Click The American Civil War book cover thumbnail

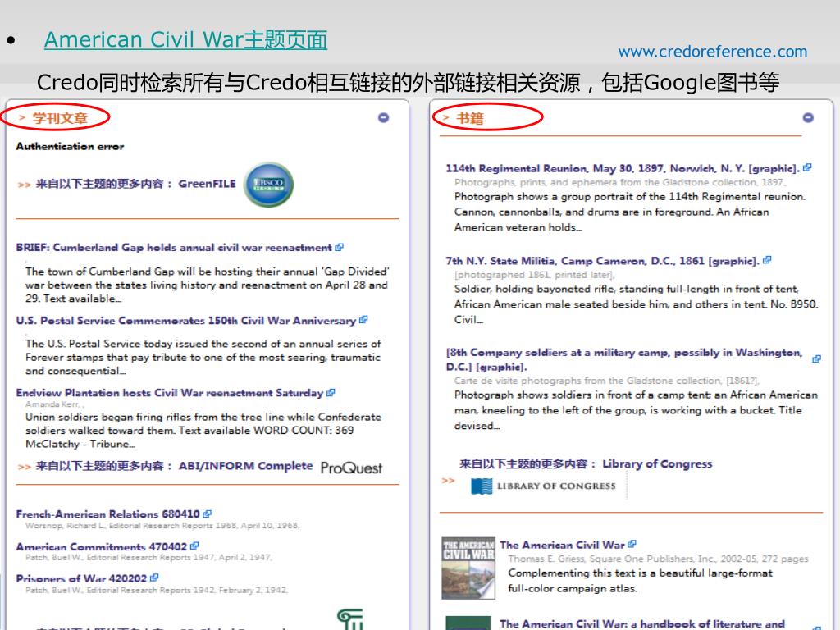point(468,568)
